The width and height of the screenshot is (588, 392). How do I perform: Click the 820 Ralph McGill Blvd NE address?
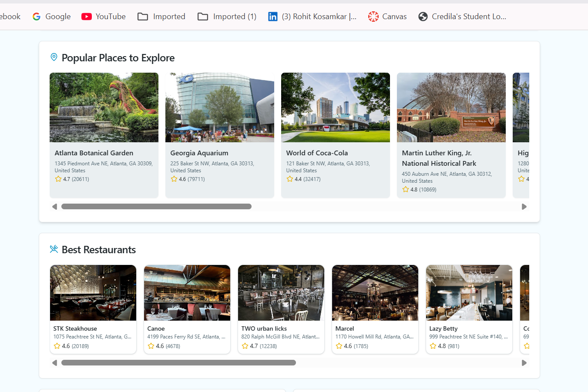pyautogui.click(x=280, y=337)
